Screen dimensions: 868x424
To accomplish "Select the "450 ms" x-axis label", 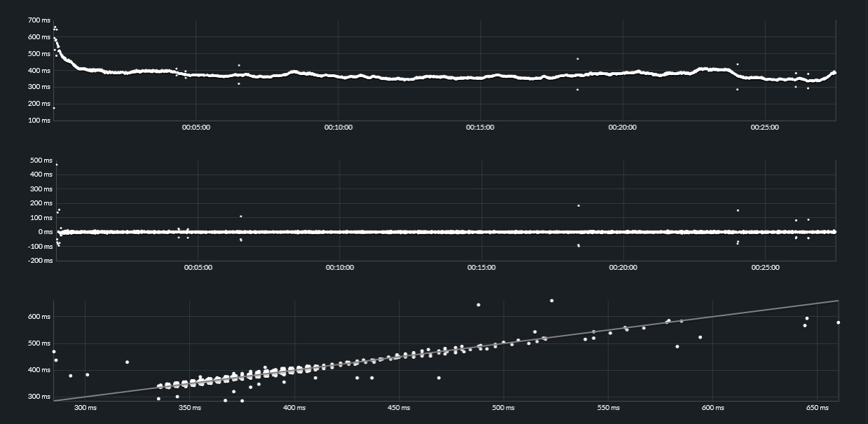I will [398, 407].
